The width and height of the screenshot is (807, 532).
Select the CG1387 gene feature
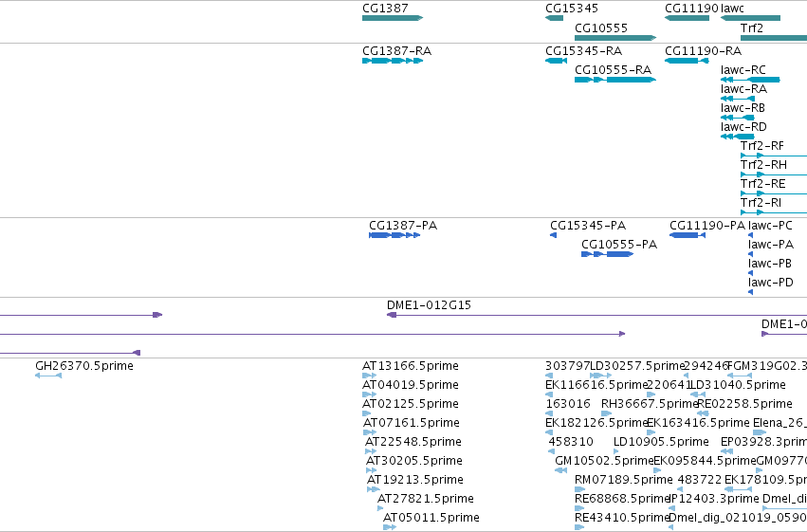tap(393, 18)
